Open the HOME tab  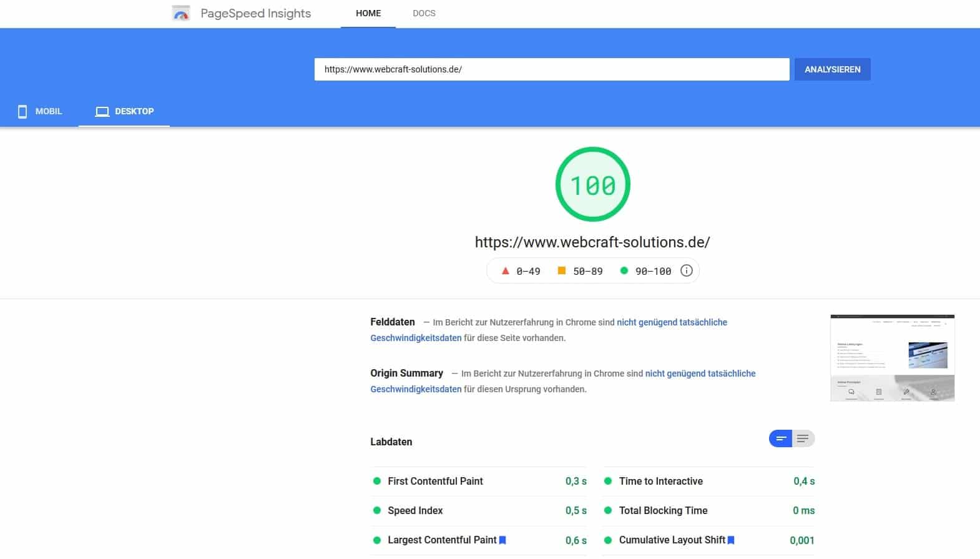tap(368, 13)
